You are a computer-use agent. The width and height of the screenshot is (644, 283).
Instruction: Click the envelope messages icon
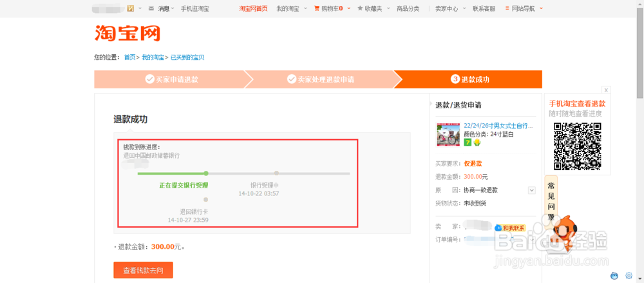point(151,8)
